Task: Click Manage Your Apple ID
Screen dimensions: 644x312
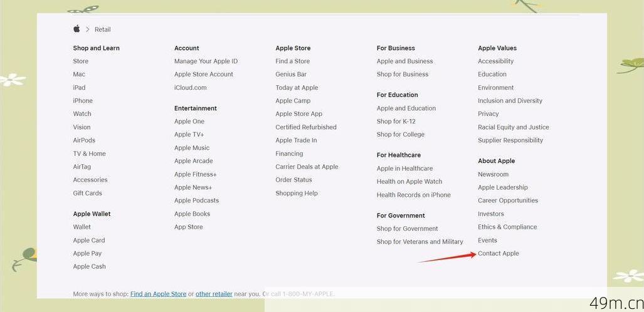Action: point(206,61)
